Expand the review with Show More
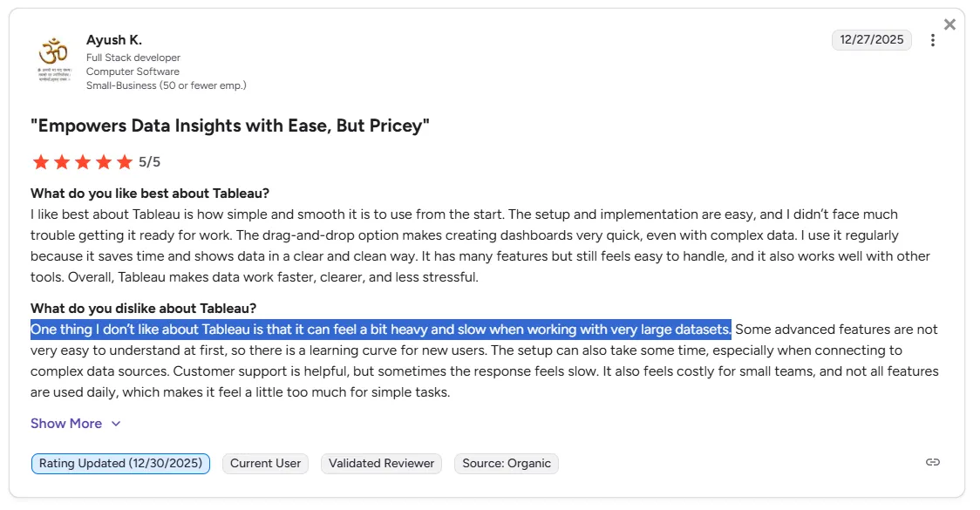The height and width of the screenshot is (510, 980). point(66,424)
